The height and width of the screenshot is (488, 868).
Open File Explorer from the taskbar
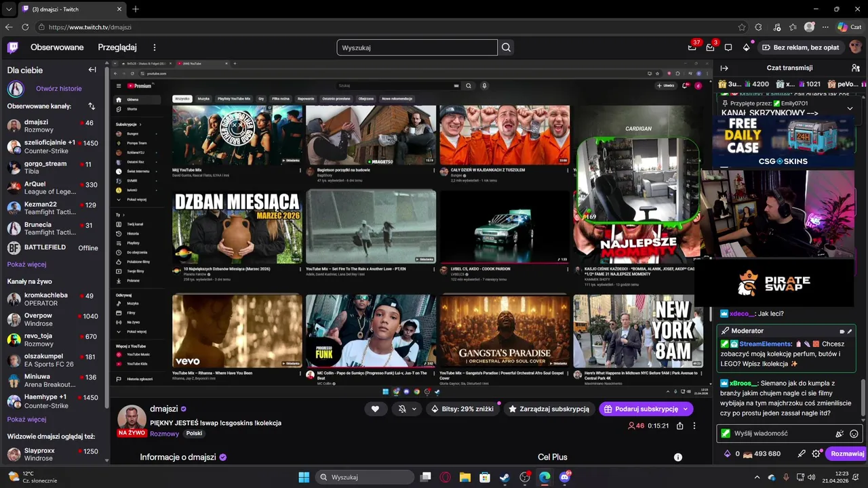tap(465, 477)
